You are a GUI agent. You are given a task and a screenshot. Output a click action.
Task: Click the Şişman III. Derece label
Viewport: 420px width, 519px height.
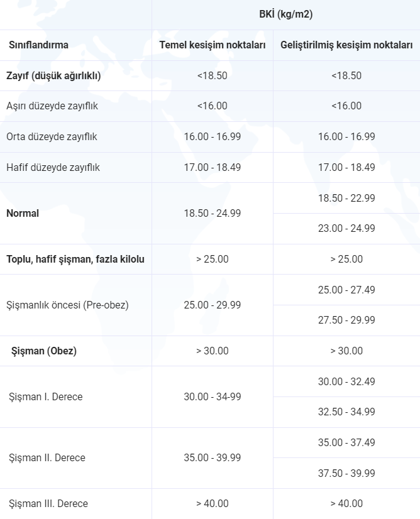coord(48,503)
